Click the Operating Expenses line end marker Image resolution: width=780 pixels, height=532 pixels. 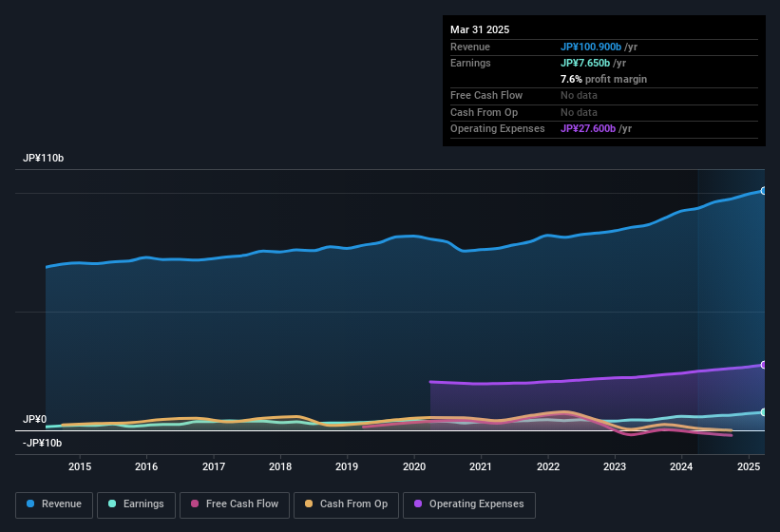pos(763,365)
